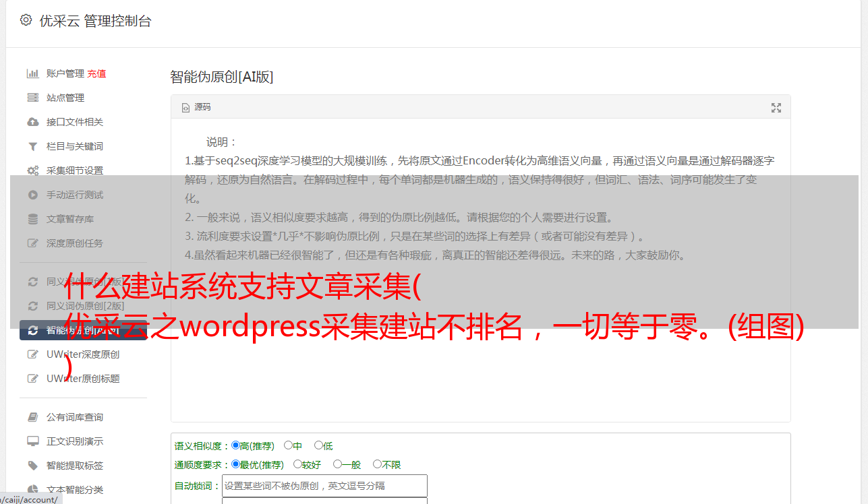Click the cloud upload icon for 接口文件相关

click(32, 122)
